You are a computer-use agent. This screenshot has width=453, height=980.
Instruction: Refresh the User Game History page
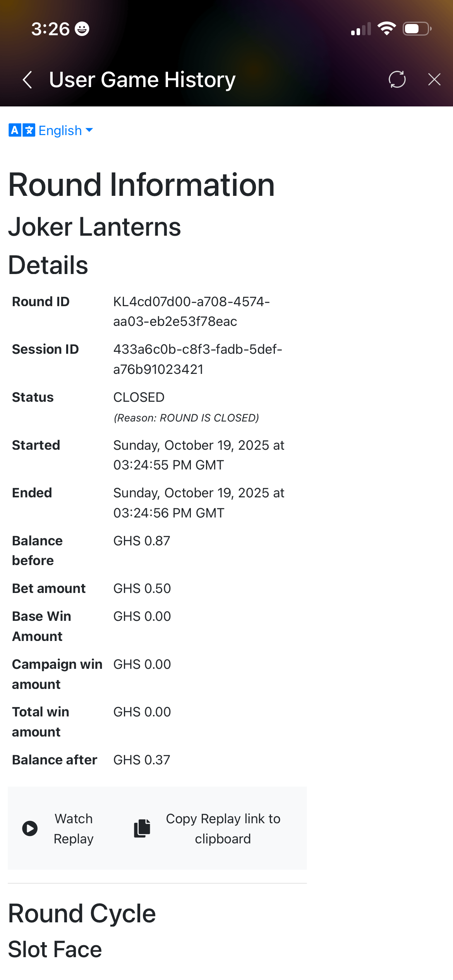pyautogui.click(x=397, y=79)
